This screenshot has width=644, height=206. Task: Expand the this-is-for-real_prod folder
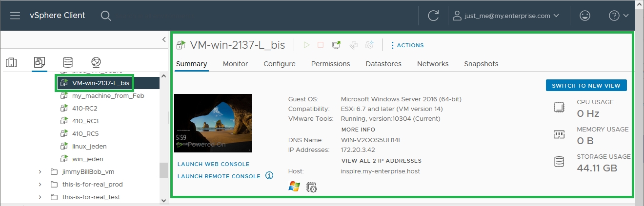tap(40, 185)
